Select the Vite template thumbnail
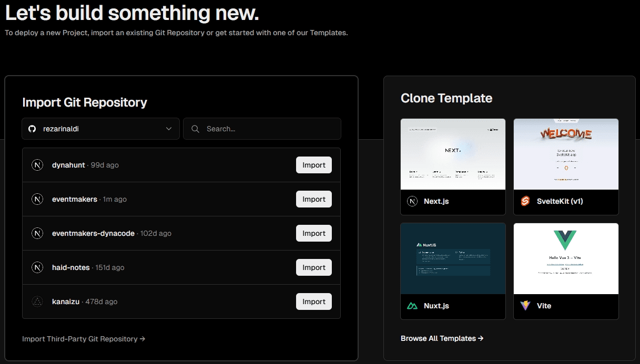Viewport: 640px width, 364px height. pos(566,258)
